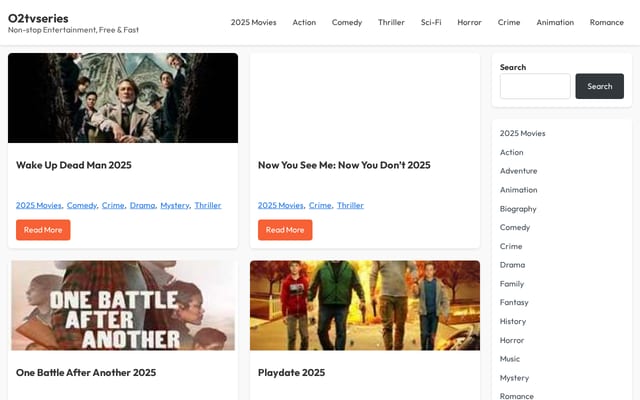Open the One Battle After Another poster thumbnail
The height and width of the screenshot is (400, 640).
[123, 305]
